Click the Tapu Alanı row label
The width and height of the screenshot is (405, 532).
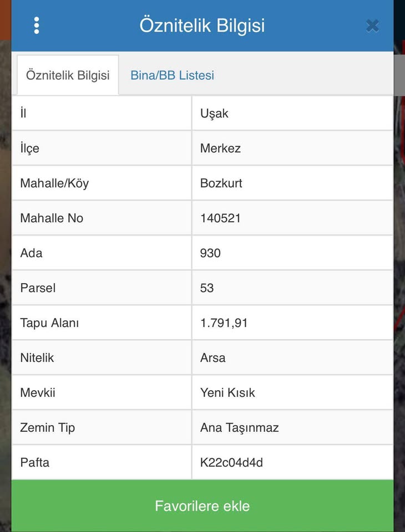49,323
